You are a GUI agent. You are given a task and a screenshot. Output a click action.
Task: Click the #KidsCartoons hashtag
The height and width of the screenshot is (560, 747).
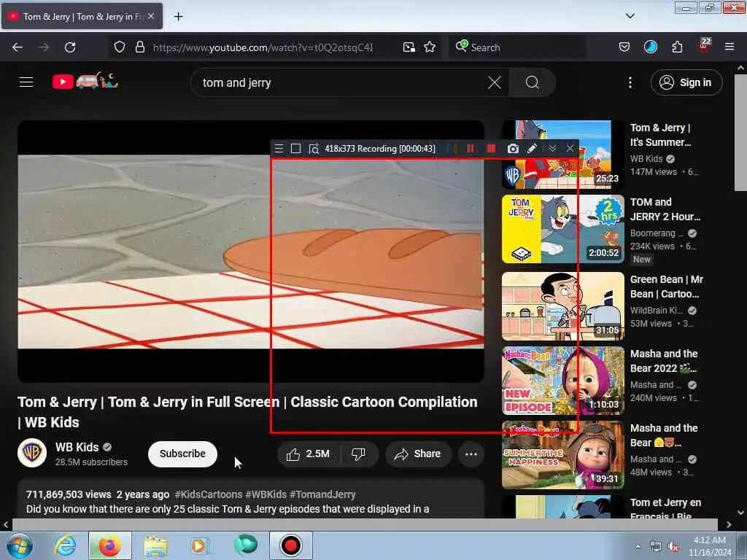(208, 495)
